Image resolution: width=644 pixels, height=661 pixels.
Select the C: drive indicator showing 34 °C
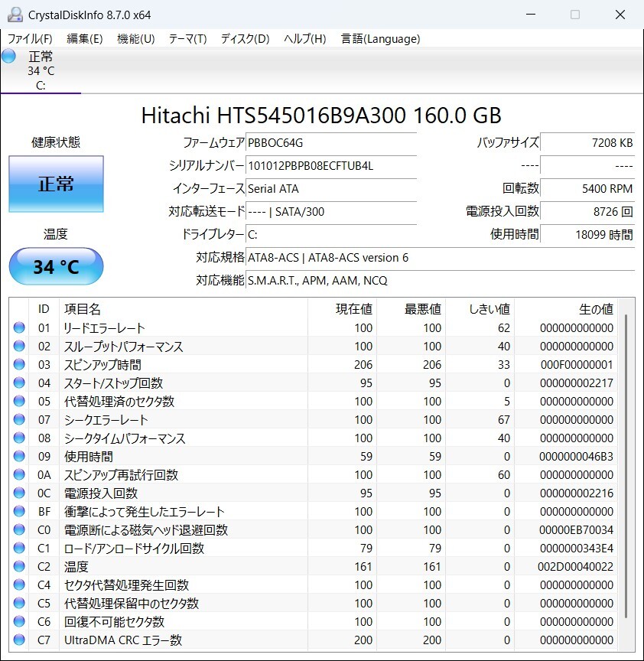[x=41, y=69]
